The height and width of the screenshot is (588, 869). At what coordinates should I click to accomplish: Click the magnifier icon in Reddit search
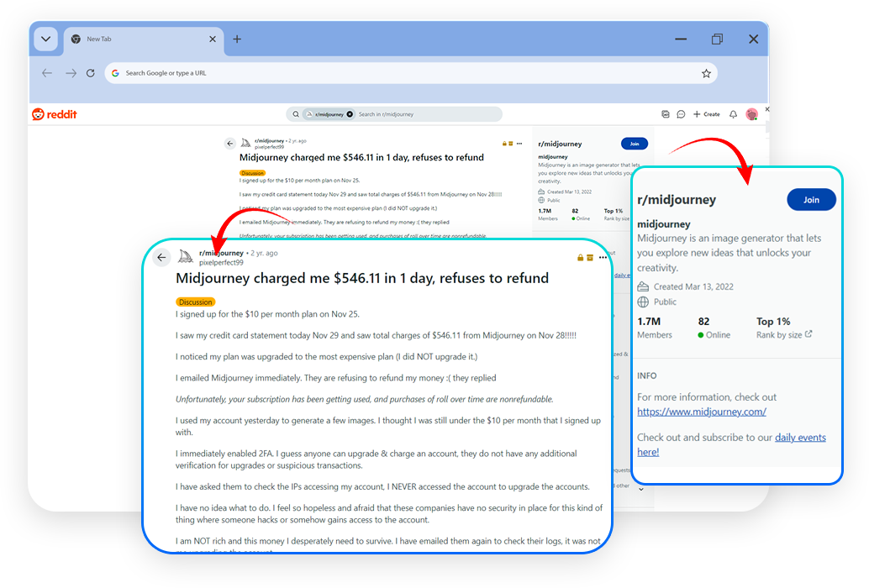pyautogui.click(x=296, y=114)
